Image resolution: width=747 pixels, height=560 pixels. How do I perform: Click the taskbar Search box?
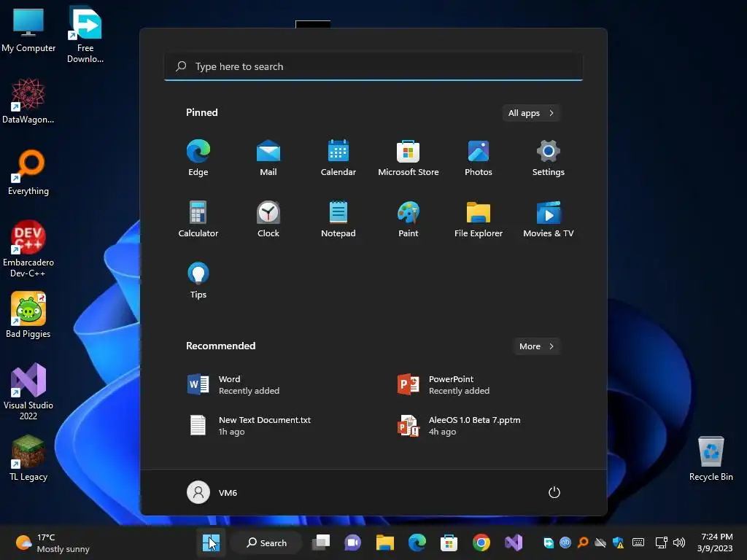point(266,542)
